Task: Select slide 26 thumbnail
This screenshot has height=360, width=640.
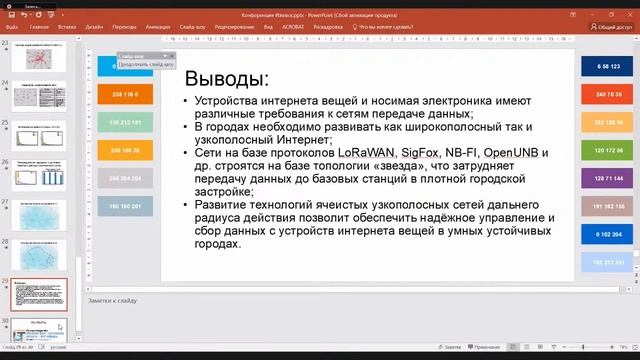Action: pos(39,176)
